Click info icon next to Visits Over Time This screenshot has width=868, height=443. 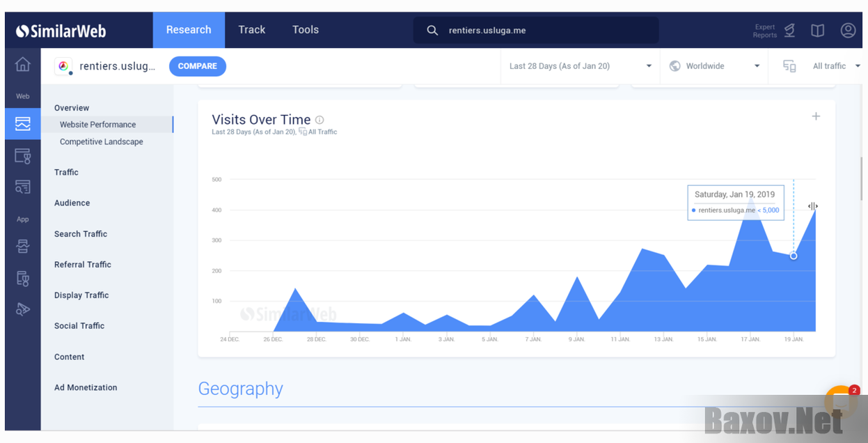pyautogui.click(x=319, y=120)
